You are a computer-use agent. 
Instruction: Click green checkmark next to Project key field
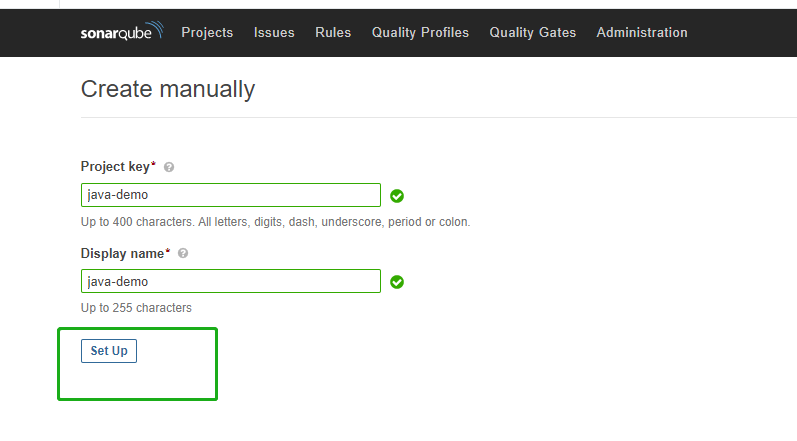pos(397,196)
